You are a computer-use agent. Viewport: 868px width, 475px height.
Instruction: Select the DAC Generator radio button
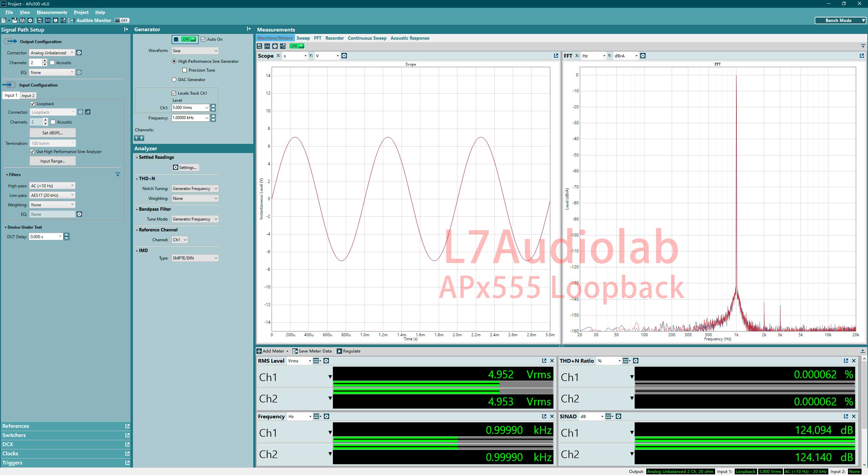click(x=174, y=80)
